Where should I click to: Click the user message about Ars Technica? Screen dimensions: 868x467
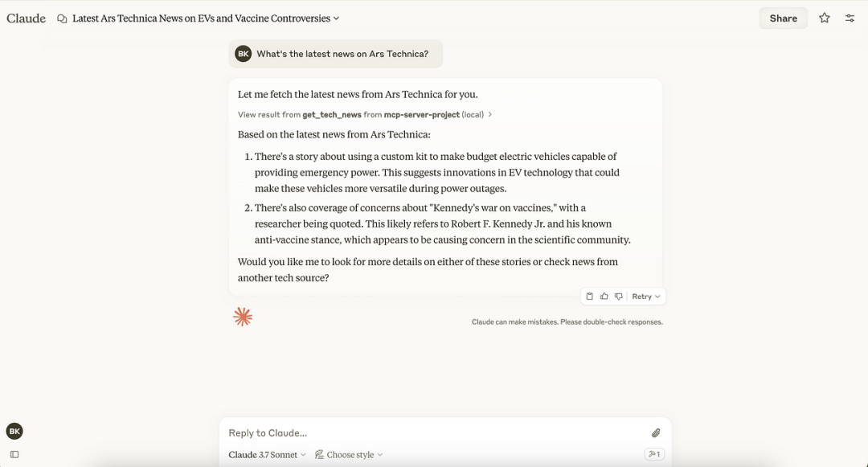click(335, 54)
